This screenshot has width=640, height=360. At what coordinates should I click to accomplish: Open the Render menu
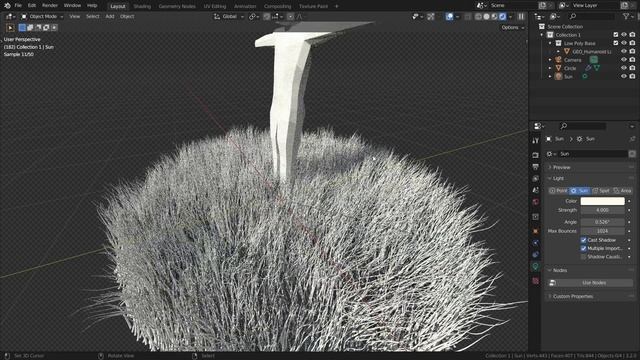[50, 6]
